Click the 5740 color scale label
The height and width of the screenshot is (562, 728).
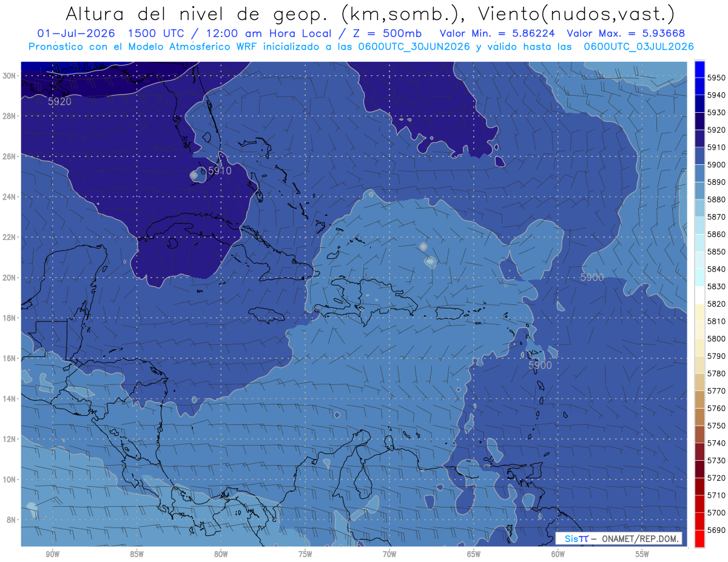point(716,443)
